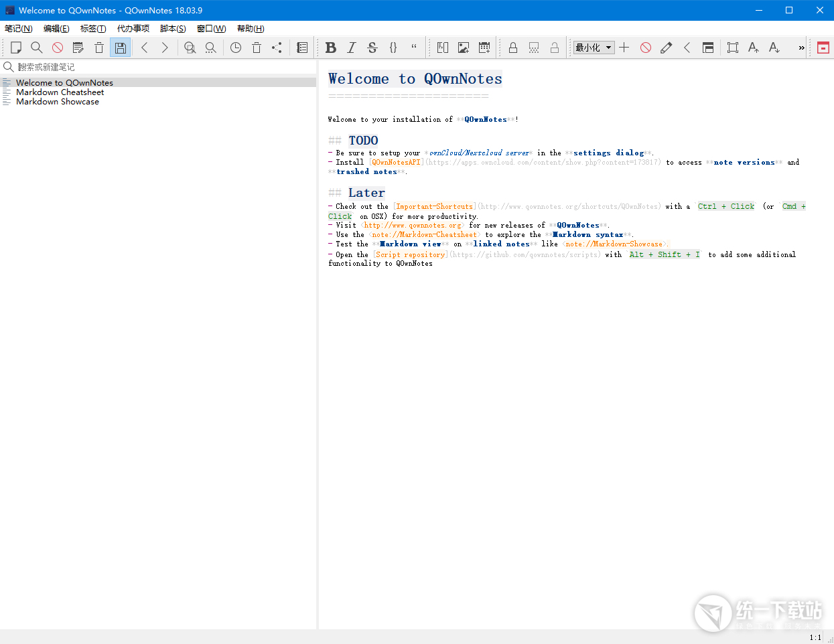The height and width of the screenshot is (644, 834).
Task: Open the 脚本(S) menu
Action: click(x=173, y=29)
